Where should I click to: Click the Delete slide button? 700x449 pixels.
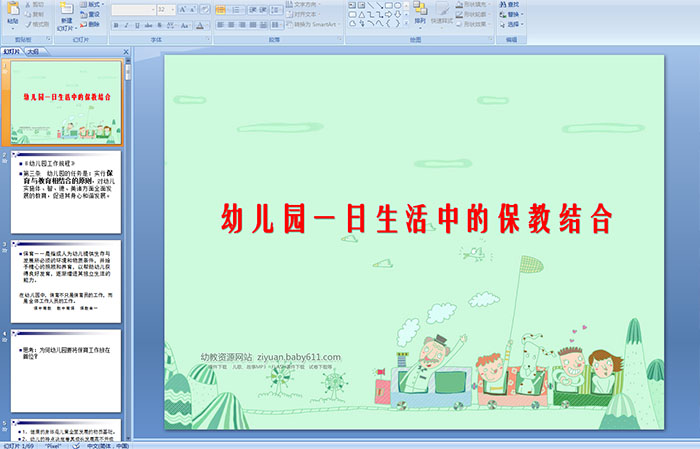90,24
